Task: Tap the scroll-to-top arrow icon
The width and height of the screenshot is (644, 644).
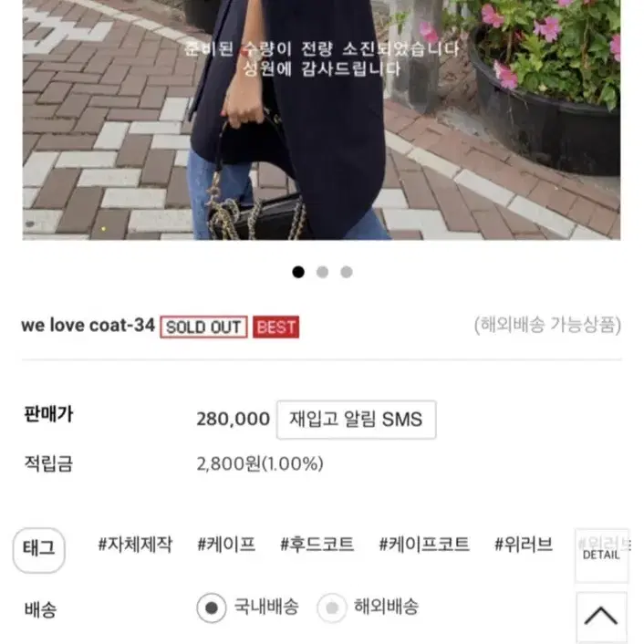Action: point(601,616)
